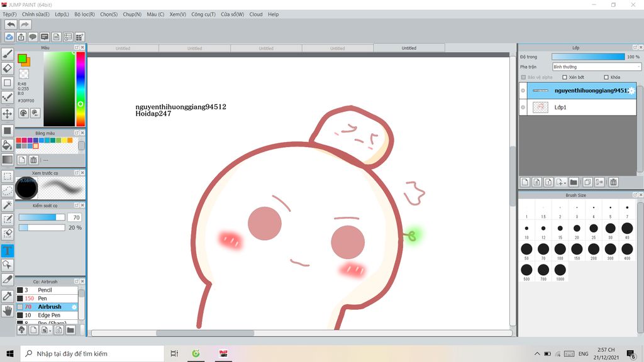Screen dimensions: 644x362
Task: Select the transparent color swatch
Action: pyautogui.click(x=24, y=74)
